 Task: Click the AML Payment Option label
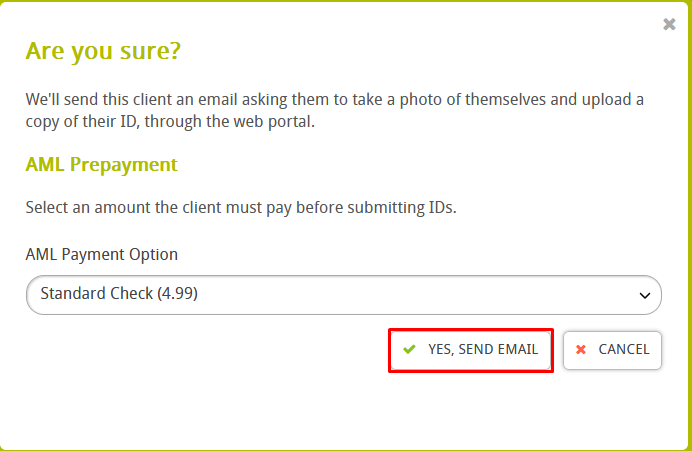pyautogui.click(x=101, y=254)
